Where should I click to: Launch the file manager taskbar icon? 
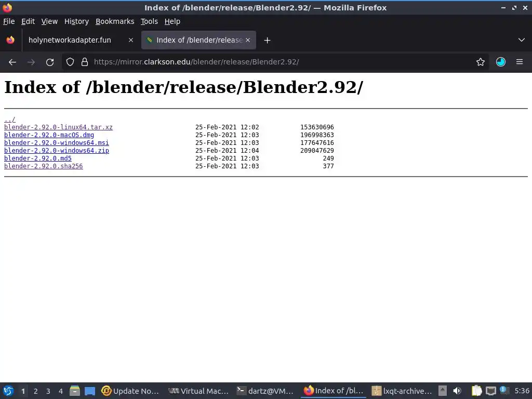(75, 391)
